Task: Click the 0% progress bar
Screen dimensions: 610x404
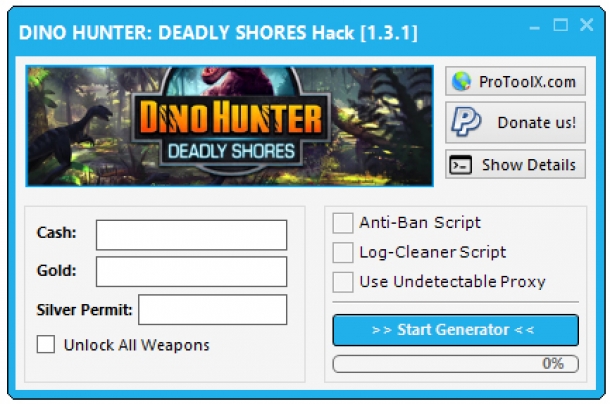Action: point(456,364)
